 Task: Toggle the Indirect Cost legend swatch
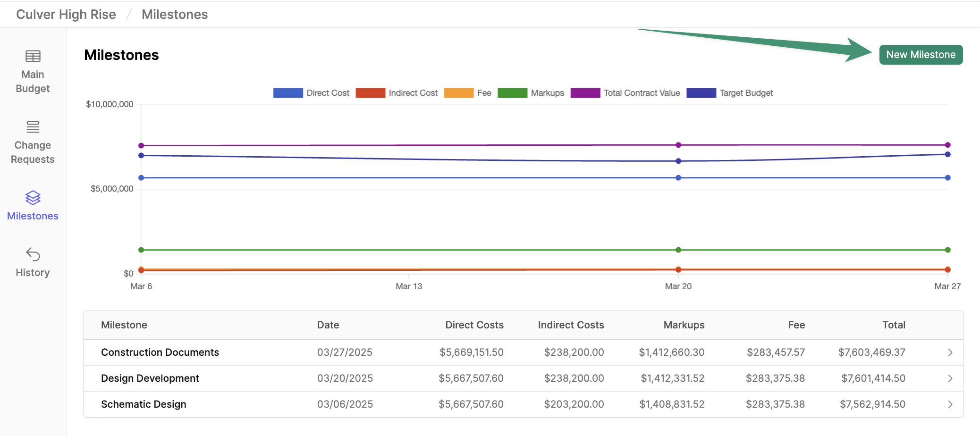coord(371,93)
